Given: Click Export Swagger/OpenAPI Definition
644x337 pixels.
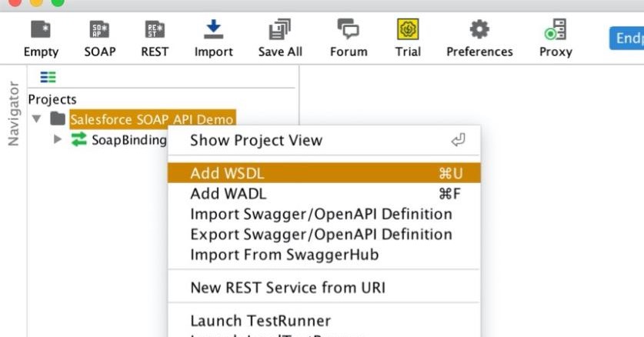Looking at the screenshot, I should (x=321, y=234).
